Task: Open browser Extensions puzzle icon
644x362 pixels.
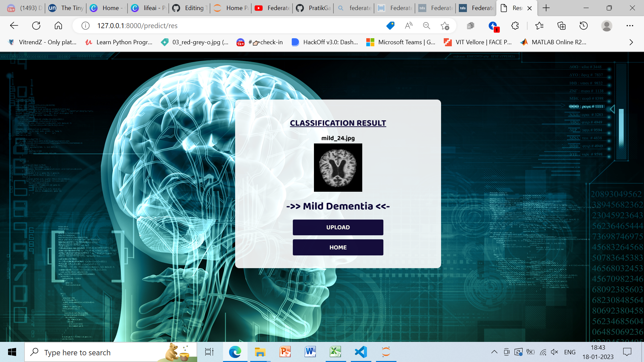Action: 515,25
